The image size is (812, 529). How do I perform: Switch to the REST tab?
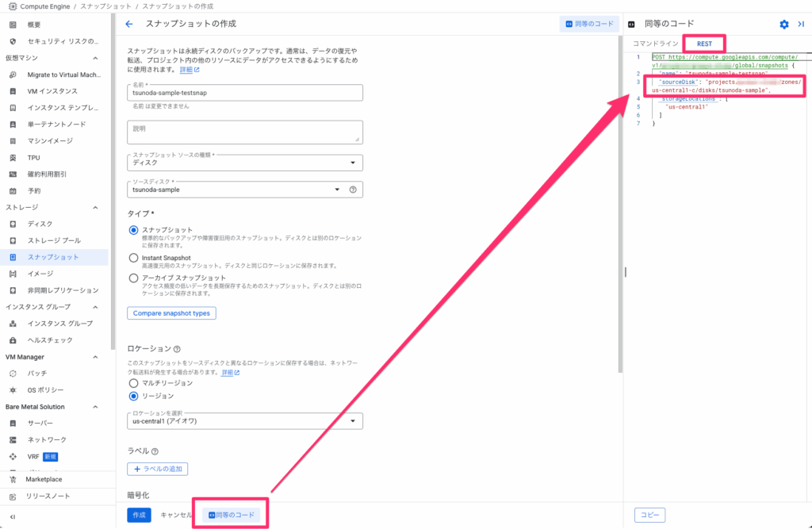point(704,44)
